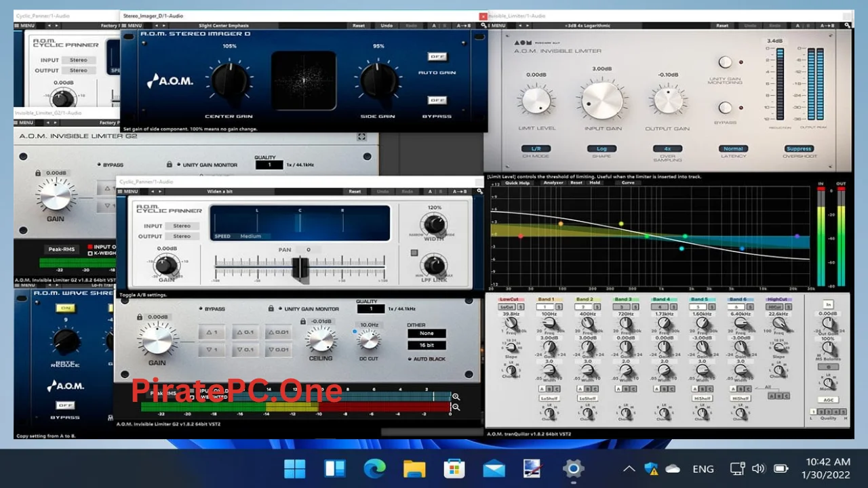868x488 pixels.
Task: Click Analyzer in tranQuillar toolbar
Action: click(x=553, y=182)
